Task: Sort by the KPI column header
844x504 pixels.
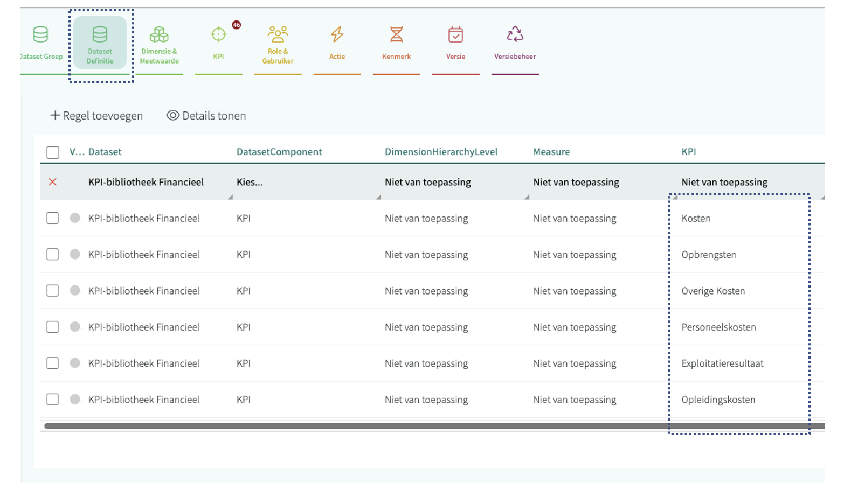Action: [x=688, y=152]
